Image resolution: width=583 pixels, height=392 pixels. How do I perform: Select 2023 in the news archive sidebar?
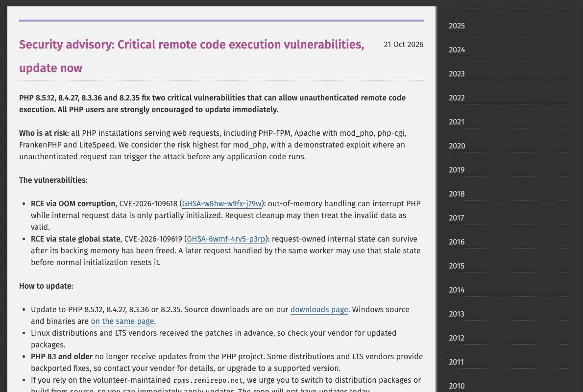pyautogui.click(x=457, y=74)
